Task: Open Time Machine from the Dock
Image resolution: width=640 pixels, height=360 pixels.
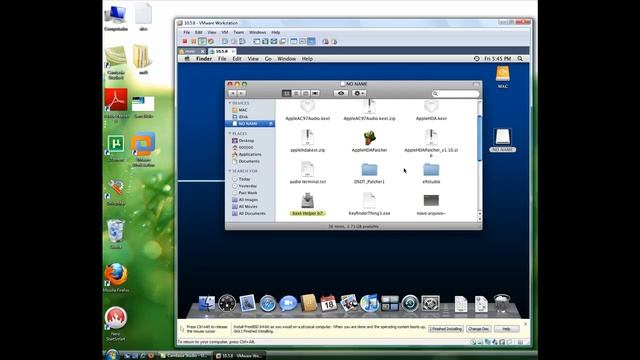Action: 410,304
